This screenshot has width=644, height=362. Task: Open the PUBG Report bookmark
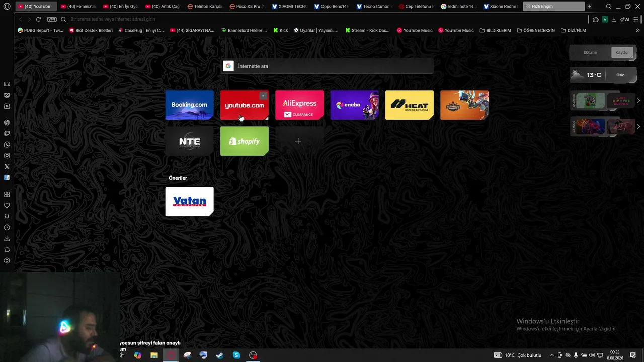click(40, 30)
